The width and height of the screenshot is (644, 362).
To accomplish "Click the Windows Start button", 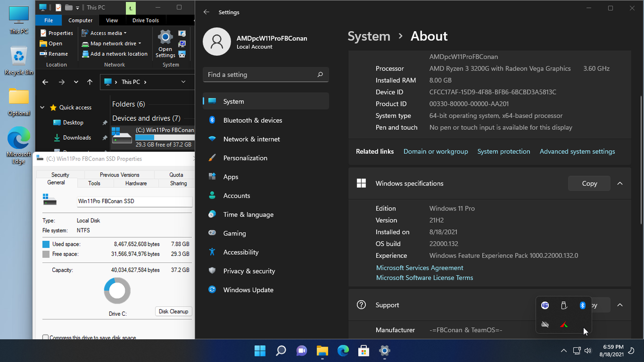I will pyautogui.click(x=260, y=350).
